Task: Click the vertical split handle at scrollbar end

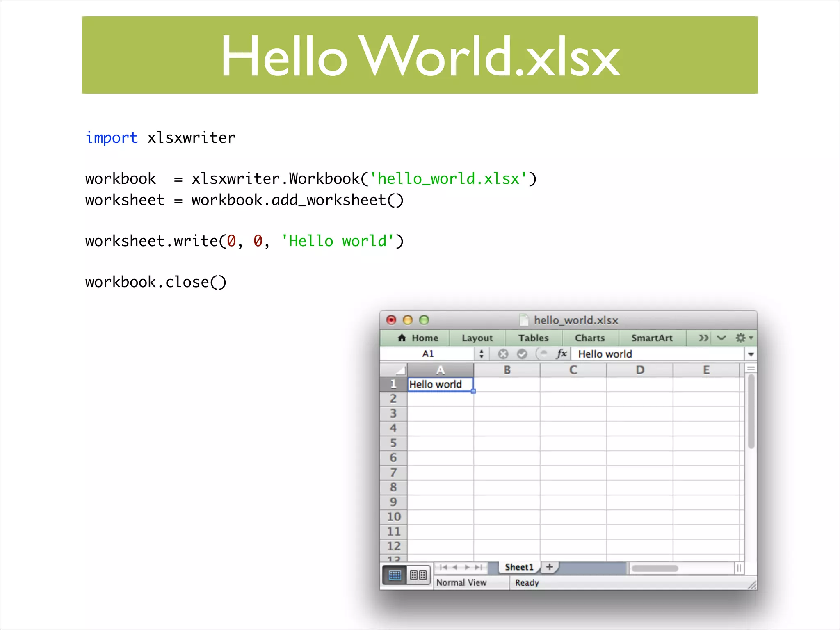Action: coord(739,568)
